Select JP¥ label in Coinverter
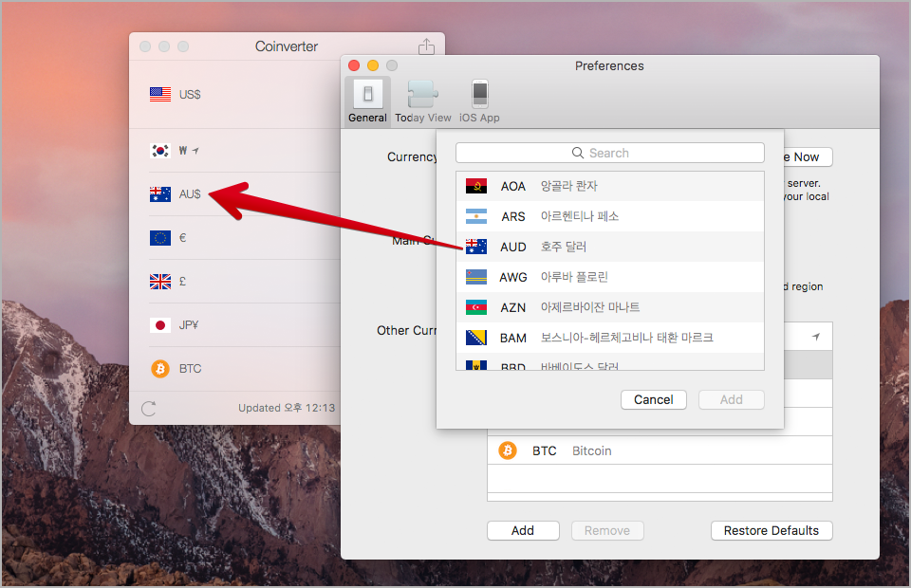This screenshot has width=911, height=588. click(189, 325)
